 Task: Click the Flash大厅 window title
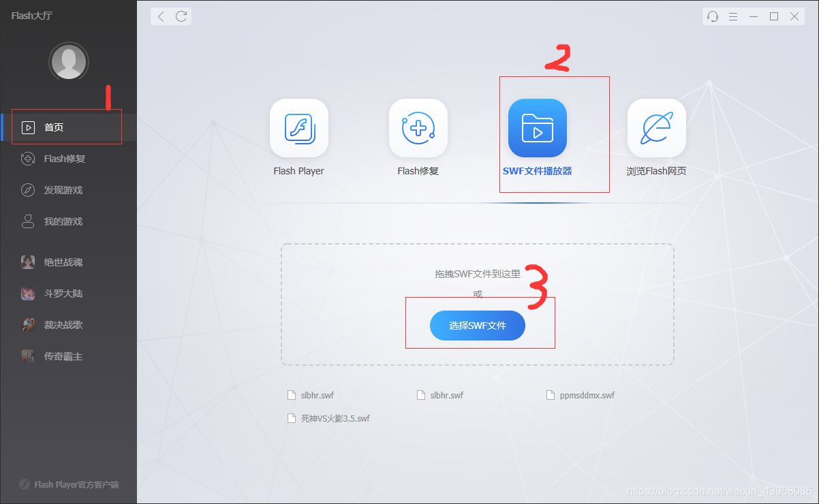32,16
